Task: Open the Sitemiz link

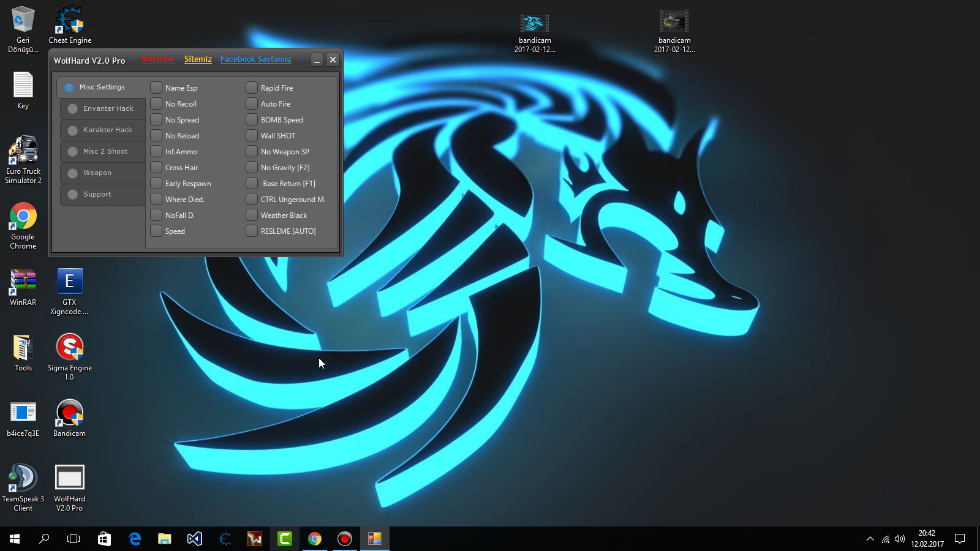Action: coord(198,59)
